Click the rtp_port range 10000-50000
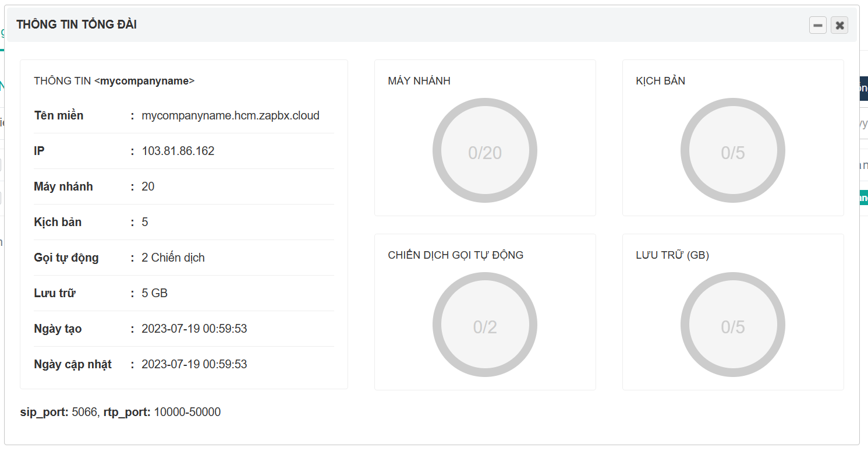Viewport: 868px width, 451px height. [187, 412]
